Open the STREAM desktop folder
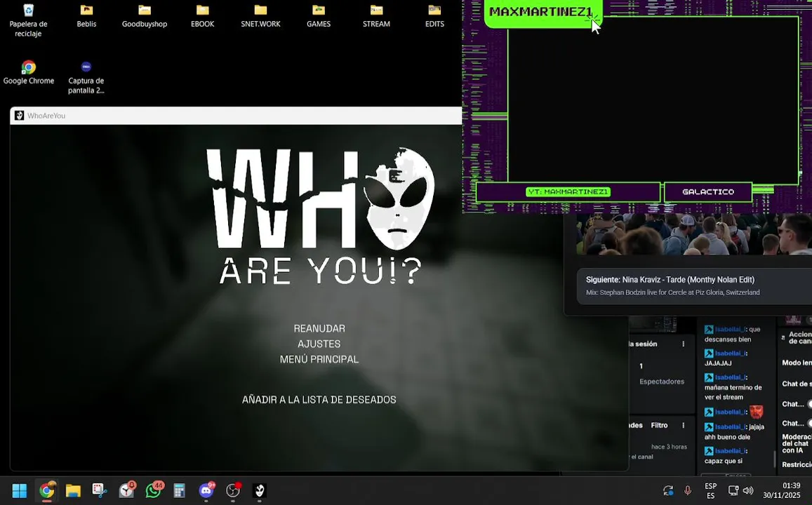The image size is (812, 505). tap(376, 16)
